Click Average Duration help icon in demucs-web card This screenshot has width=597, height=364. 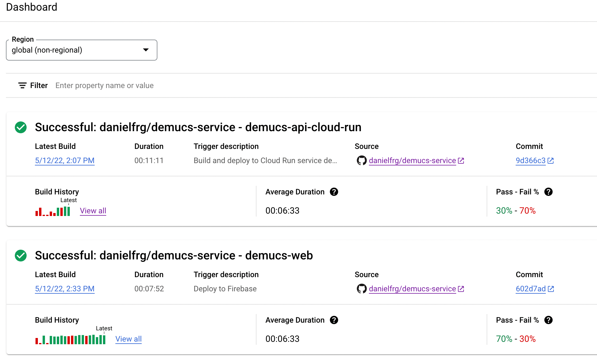[334, 320]
